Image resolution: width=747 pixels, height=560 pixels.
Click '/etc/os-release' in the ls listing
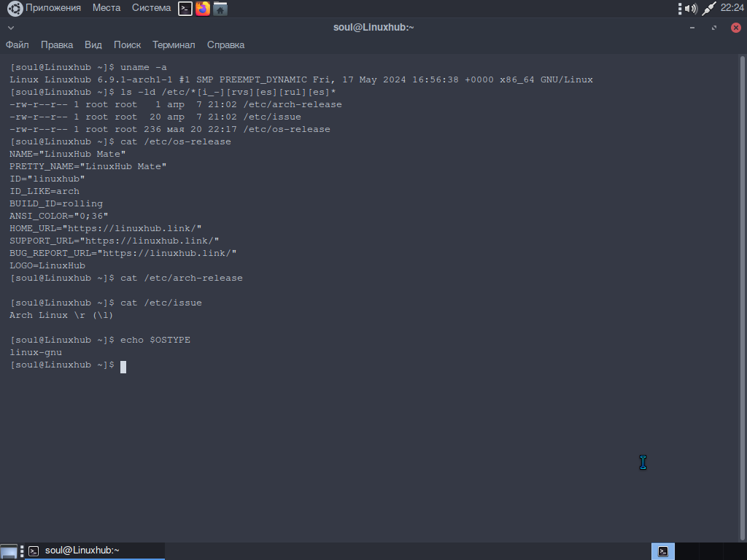pos(287,129)
